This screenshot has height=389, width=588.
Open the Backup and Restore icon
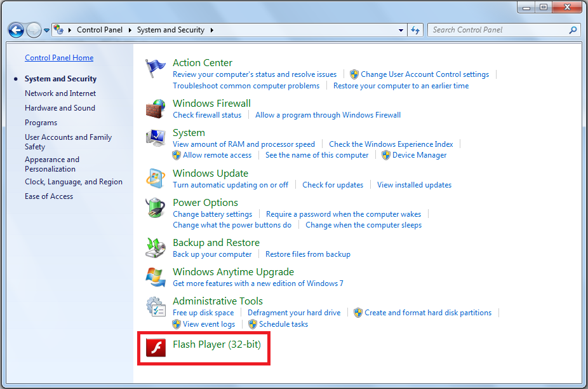coord(155,248)
